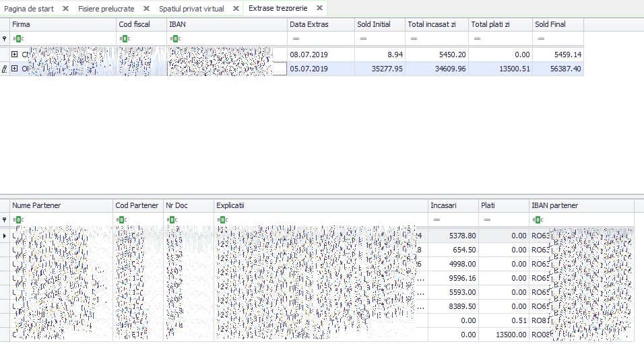Sort by the Sold Final column header
The height and width of the screenshot is (344, 644).
[x=558, y=24]
